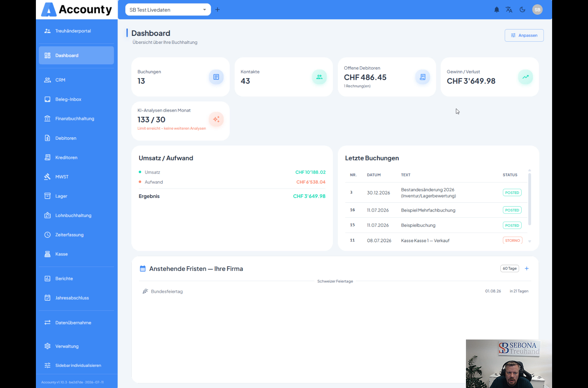Click Kasse Kasse 1 — Verkauf booking
The width and height of the screenshot is (588, 388).
click(x=436, y=240)
